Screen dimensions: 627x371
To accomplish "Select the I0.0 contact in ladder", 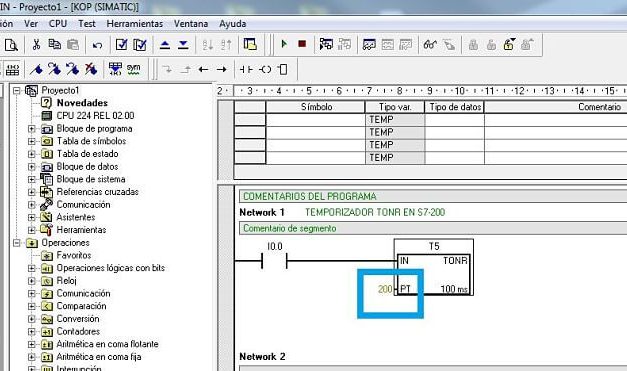I will 274,261.
